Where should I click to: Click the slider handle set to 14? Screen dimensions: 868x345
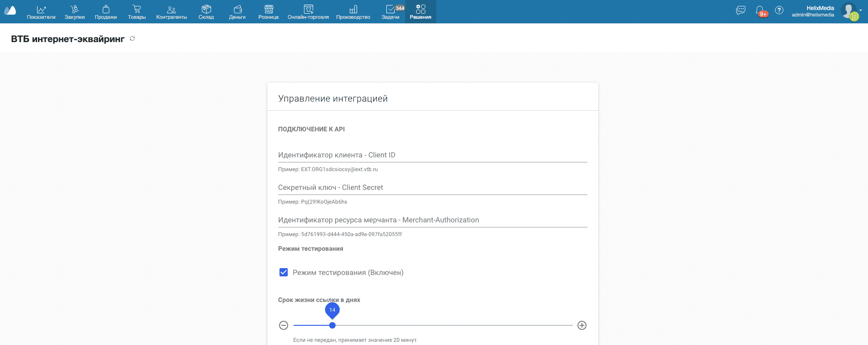[332, 325]
